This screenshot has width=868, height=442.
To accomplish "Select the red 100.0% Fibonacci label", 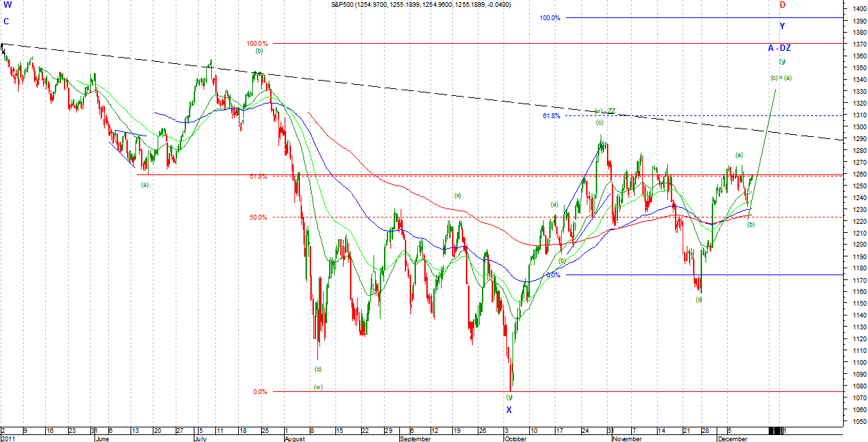I will click(257, 44).
